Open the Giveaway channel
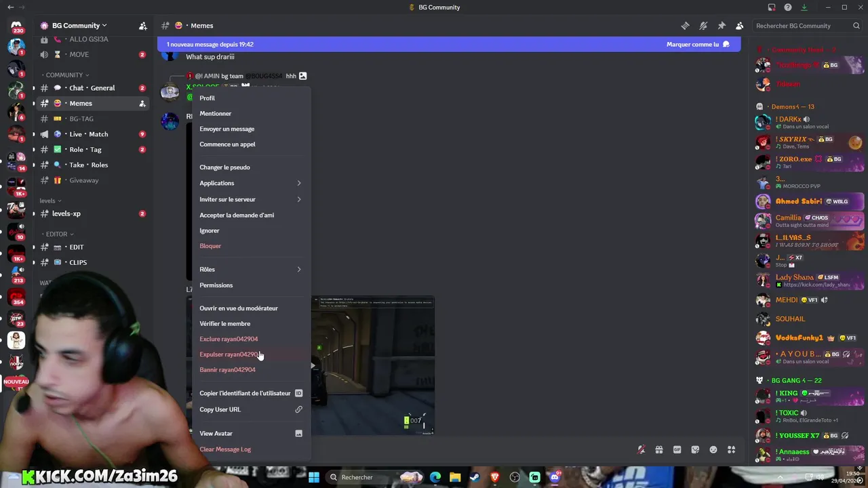 tap(94, 180)
